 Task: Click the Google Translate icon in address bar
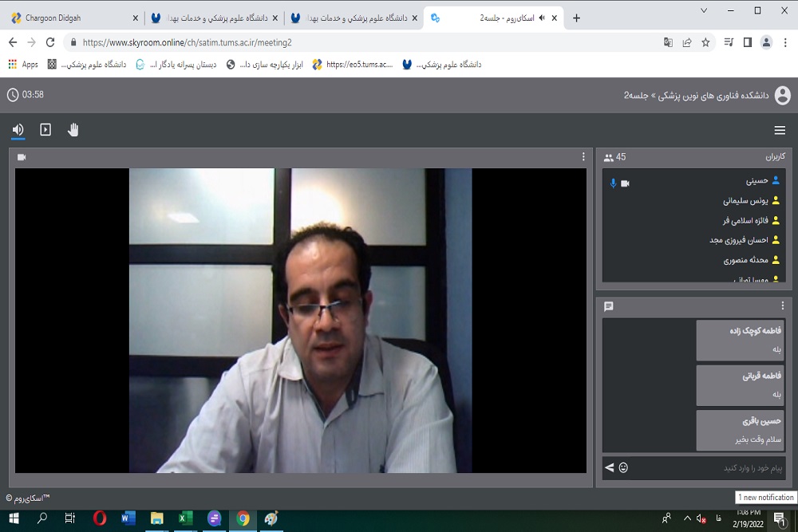pos(668,42)
